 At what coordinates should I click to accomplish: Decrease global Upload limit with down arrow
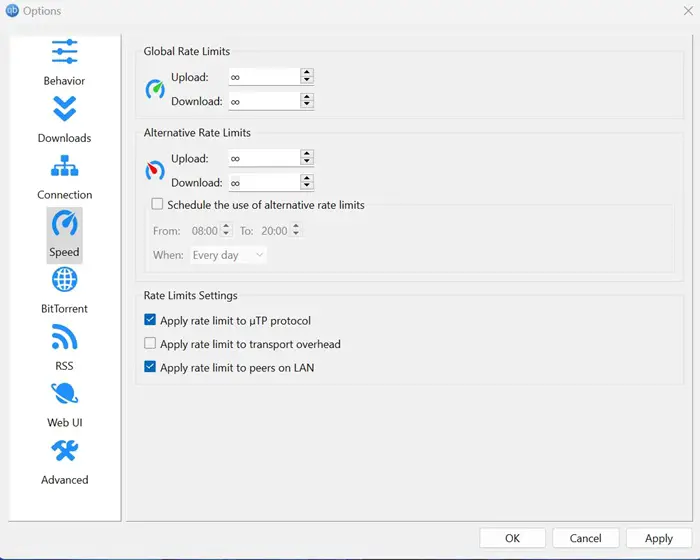point(307,80)
